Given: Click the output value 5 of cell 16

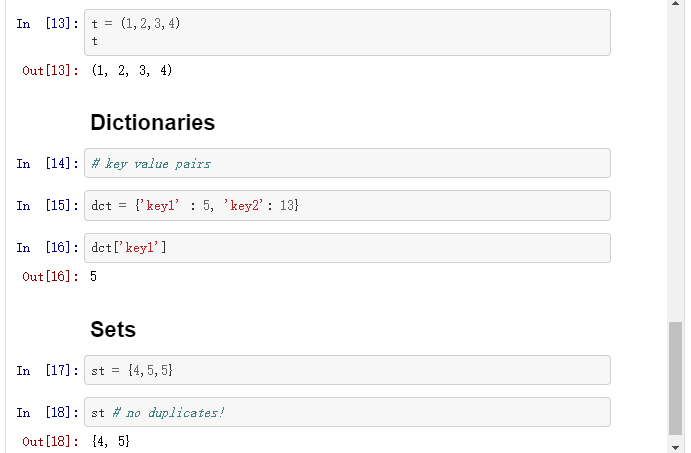Looking at the screenshot, I should [94, 276].
